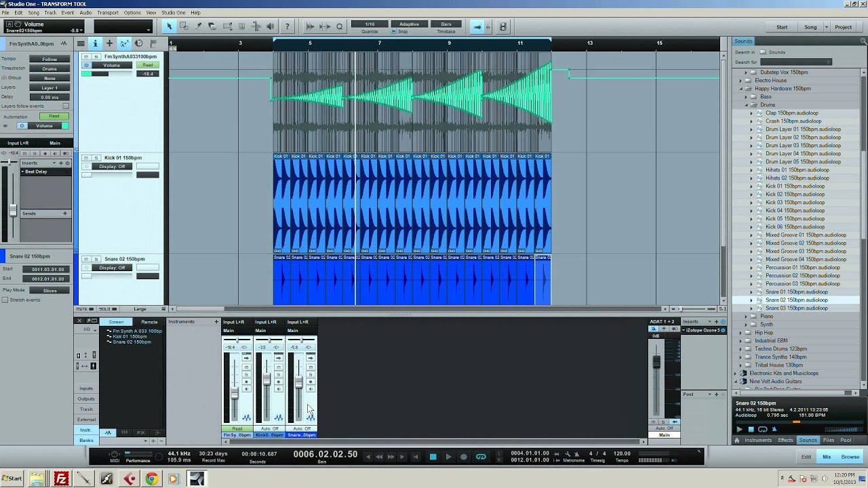This screenshot has width=868, height=488.
Task: Switch to the Effects browser tab
Action: (785, 441)
